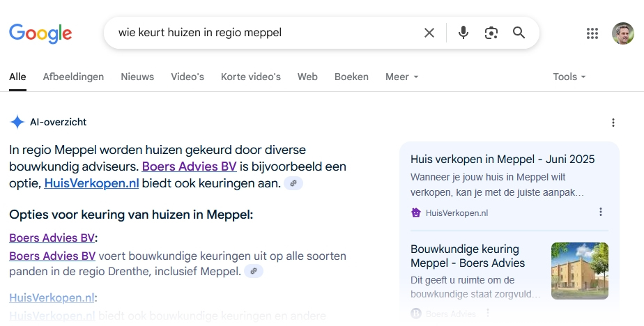
Task: Open Boers Advies BV link in intro paragraph
Action: (190, 166)
